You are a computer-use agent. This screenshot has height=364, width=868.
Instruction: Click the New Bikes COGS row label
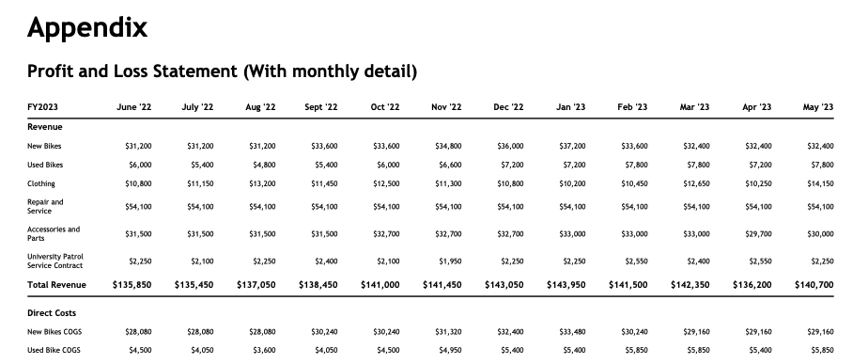point(54,332)
